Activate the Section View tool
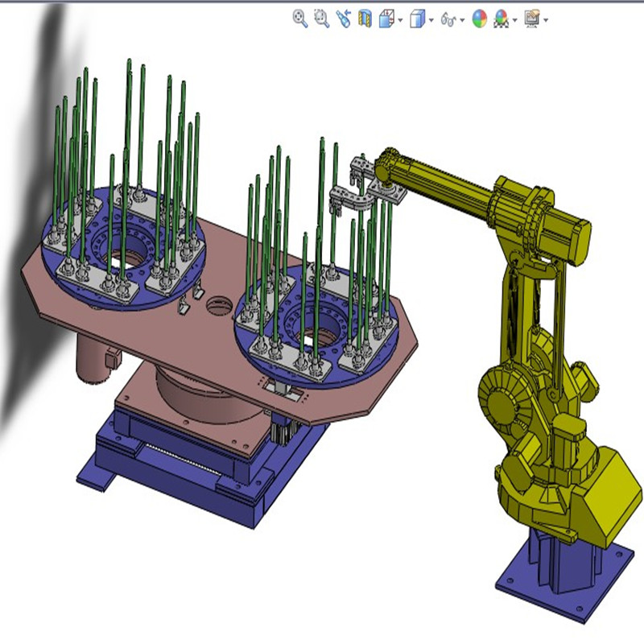 [365, 19]
